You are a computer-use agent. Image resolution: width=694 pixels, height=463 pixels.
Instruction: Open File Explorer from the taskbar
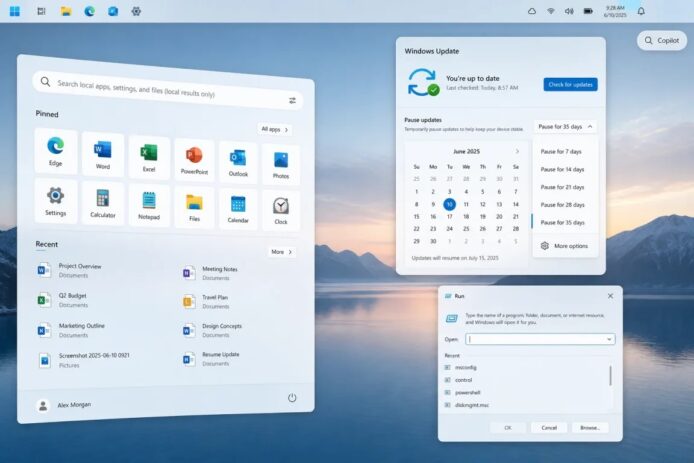[x=66, y=11]
